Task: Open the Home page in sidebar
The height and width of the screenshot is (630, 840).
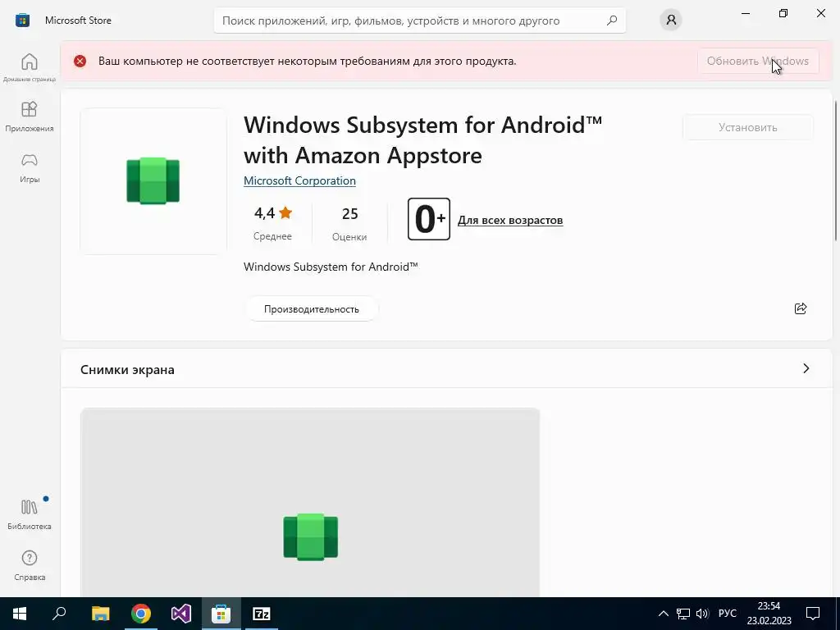Action: (x=30, y=67)
